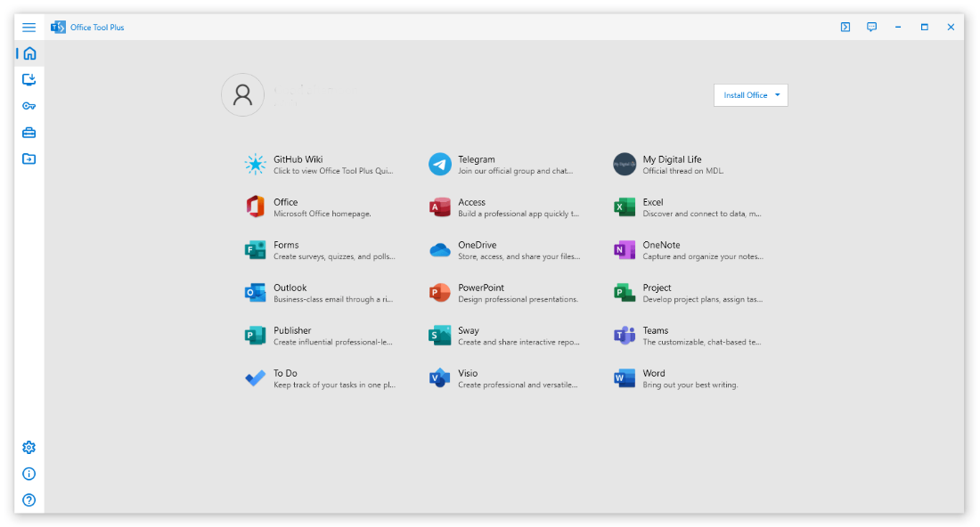Open the About info icon
The height and width of the screenshot is (527, 980).
click(29, 474)
